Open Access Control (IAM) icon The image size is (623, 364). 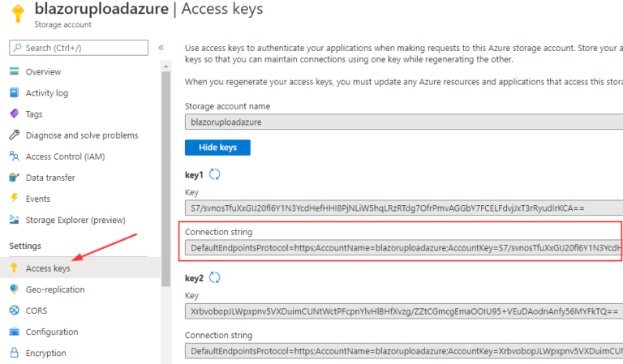tap(15, 156)
